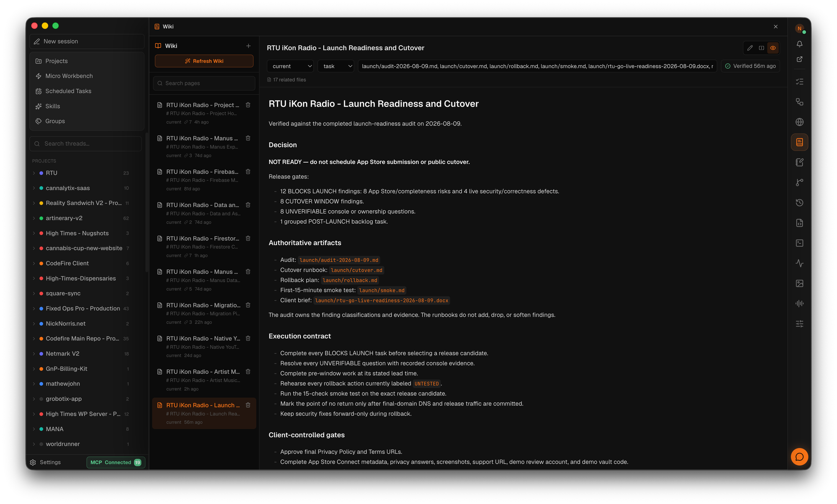This screenshot has height=504, width=837.
Task: Toggle the eye preview mode button
Action: [x=773, y=48]
